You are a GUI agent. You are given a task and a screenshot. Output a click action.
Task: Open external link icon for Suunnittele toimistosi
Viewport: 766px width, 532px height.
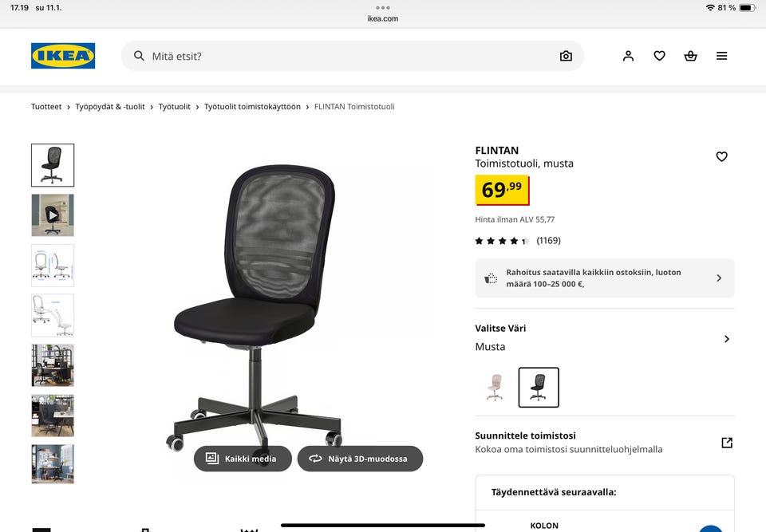[x=727, y=443]
